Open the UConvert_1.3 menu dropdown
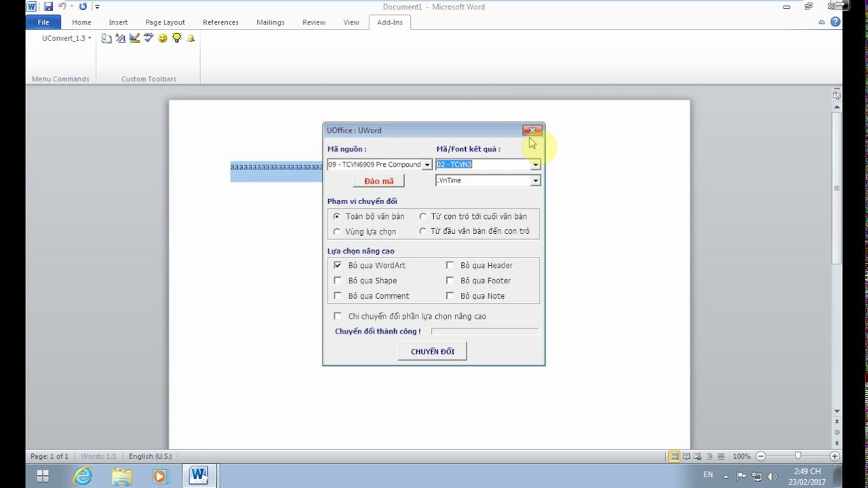This screenshot has width=868, height=488. point(66,39)
